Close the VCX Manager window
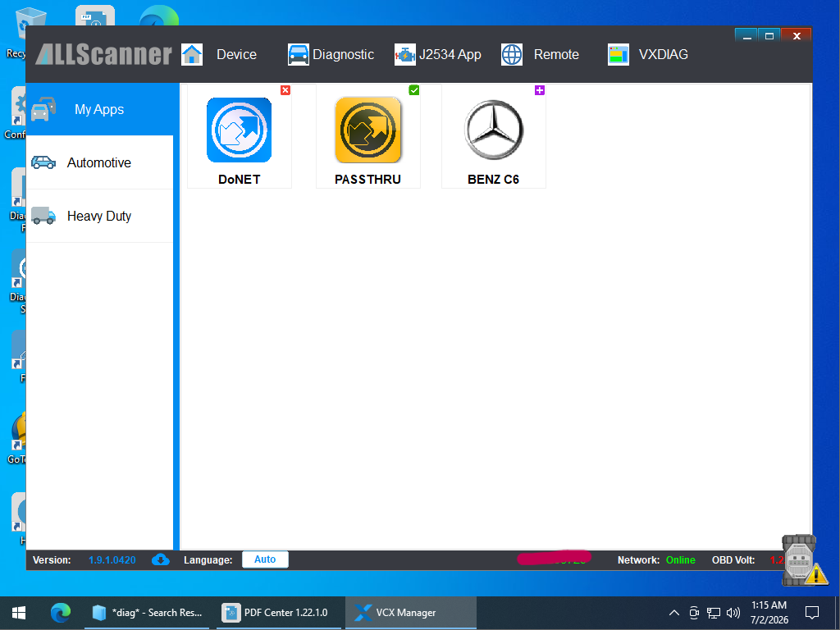Viewport: 840px width, 630px height. (x=796, y=36)
